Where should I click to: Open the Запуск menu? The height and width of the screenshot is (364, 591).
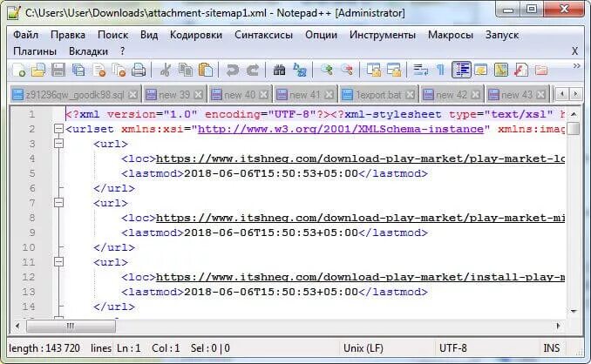(x=502, y=35)
